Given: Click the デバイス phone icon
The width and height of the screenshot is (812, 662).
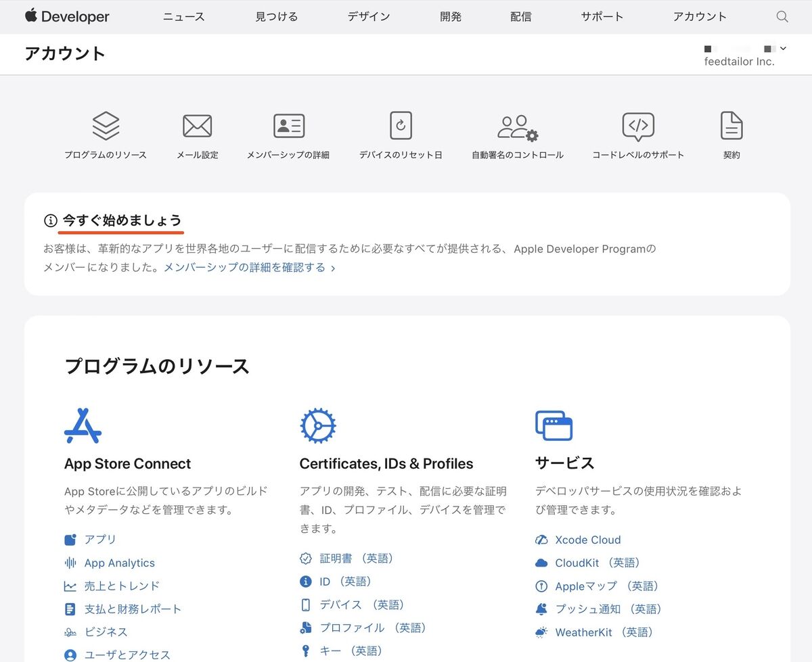Looking at the screenshot, I should click(x=306, y=605).
